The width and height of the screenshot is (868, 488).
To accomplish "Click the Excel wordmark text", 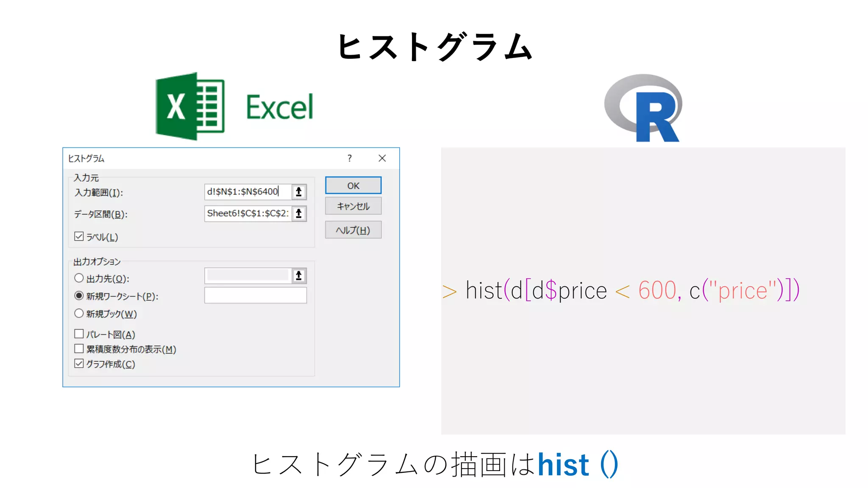I will (280, 107).
